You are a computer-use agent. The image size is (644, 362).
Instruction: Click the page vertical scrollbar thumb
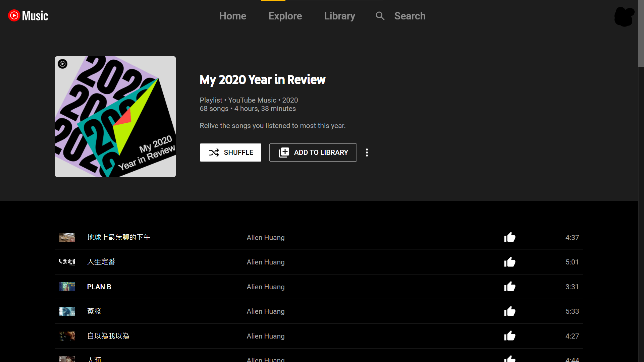pyautogui.click(x=641, y=34)
